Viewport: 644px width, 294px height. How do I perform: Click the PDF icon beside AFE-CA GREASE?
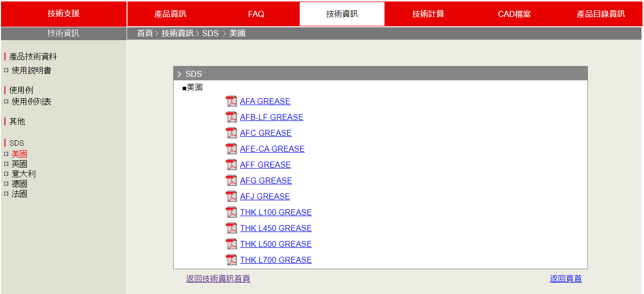pyautogui.click(x=231, y=149)
